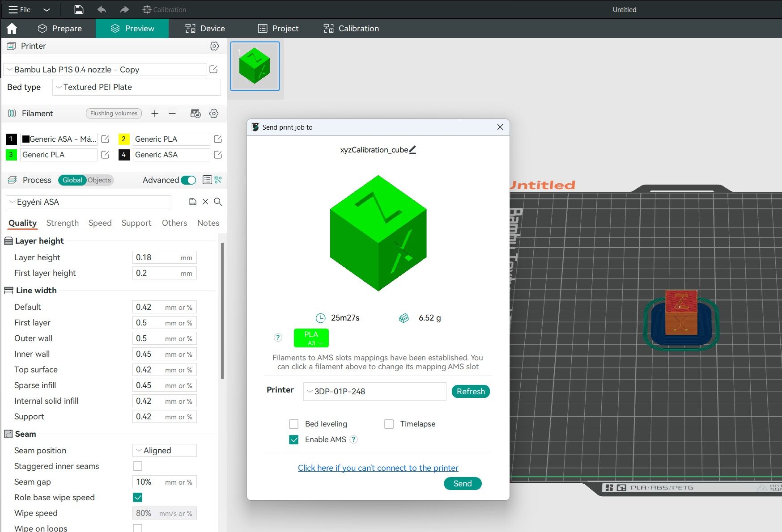
Task: Click the Flushing volumes button
Action: click(x=114, y=114)
